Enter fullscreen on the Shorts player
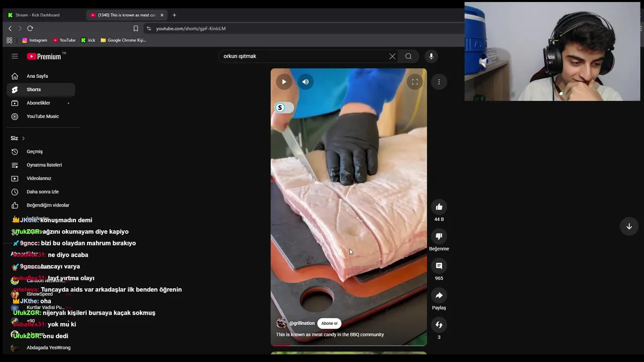Viewport: 644px width, 362px height. [x=415, y=82]
